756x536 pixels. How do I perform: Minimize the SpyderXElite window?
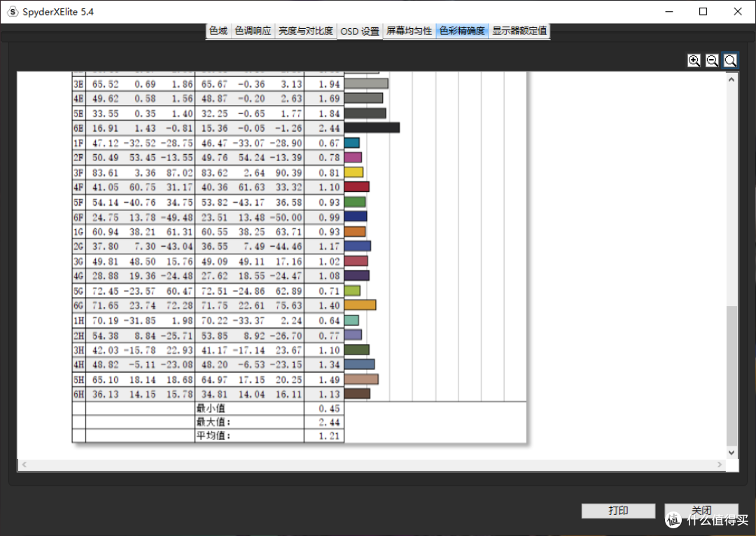(x=668, y=12)
